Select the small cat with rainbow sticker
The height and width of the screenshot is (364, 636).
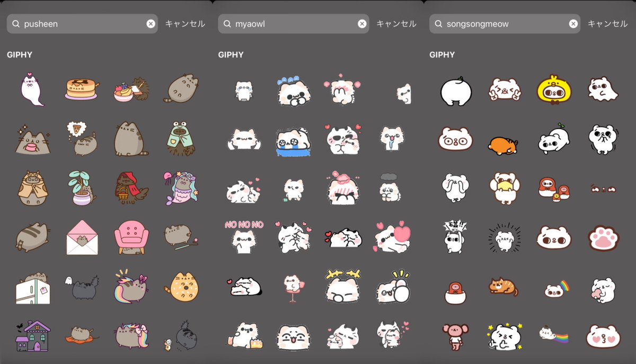[x=556, y=289]
